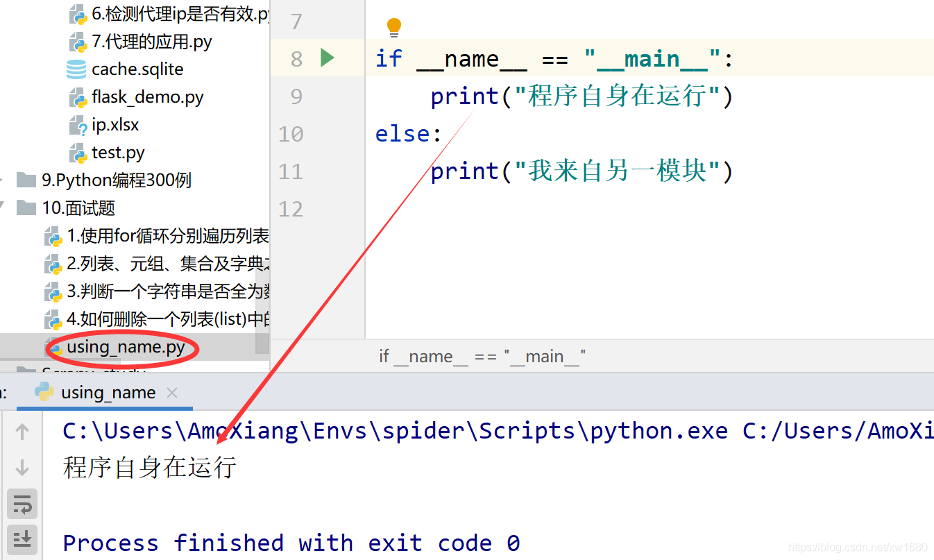Open file 6.检测代理ip是否有效.py in project tree

click(180, 13)
